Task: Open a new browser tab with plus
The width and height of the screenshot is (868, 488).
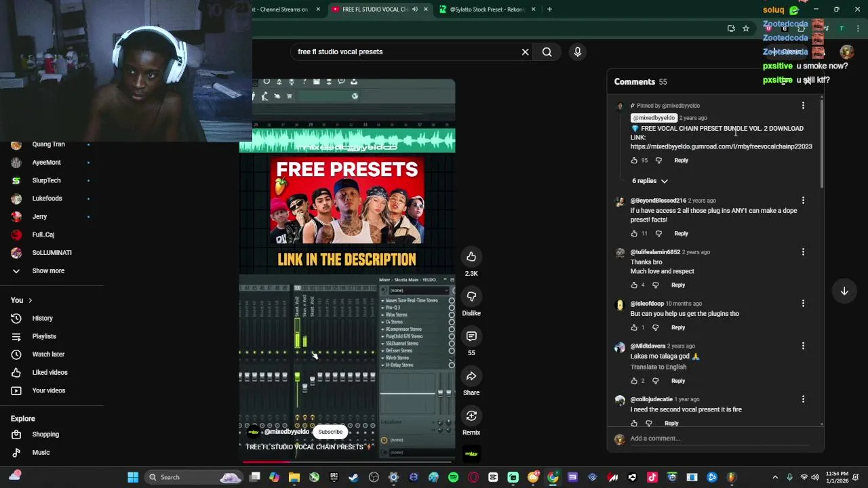Action: coord(549,9)
